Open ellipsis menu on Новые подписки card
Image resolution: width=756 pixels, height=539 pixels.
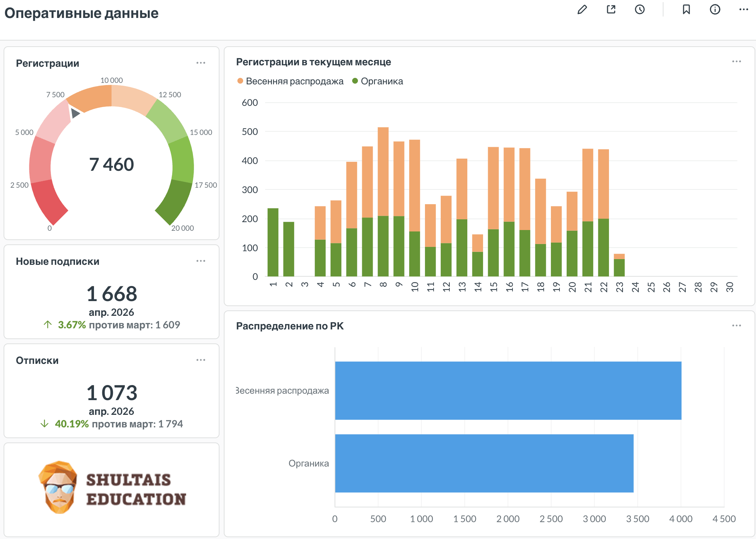201,261
